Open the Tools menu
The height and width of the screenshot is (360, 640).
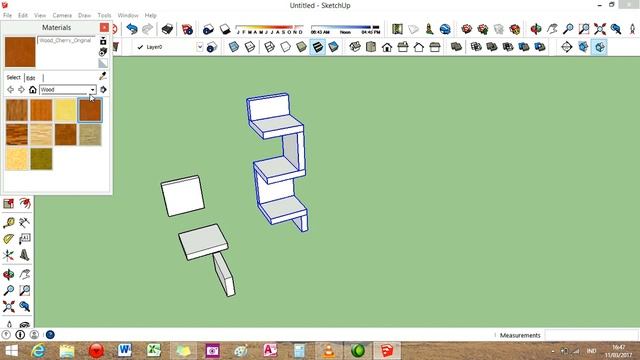104,15
